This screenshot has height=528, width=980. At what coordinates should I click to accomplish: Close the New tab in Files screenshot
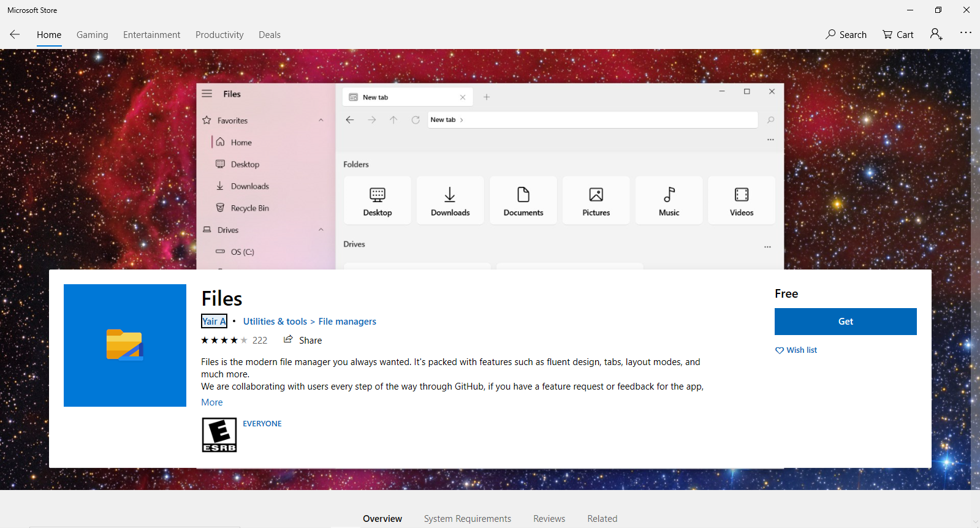[x=463, y=97]
